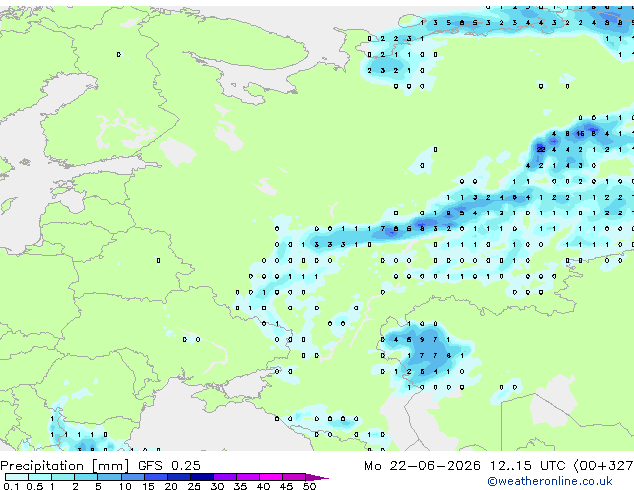Click the above-50 arrow tip of legend
This screenshot has height=490, width=634.
[317, 477]
